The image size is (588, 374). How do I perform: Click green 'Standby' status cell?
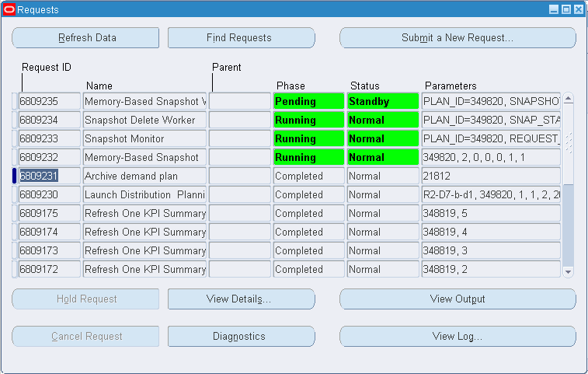tap(383, 101)
